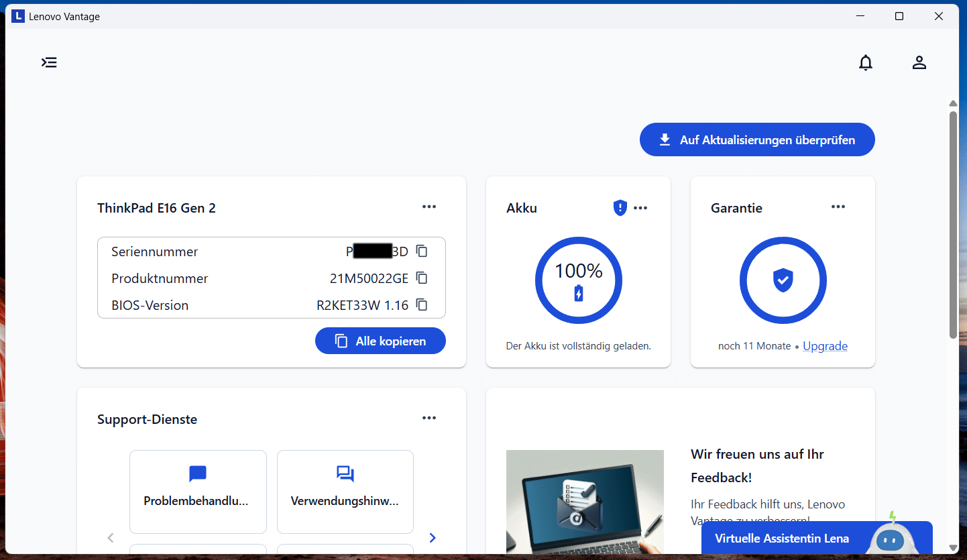
Task: Open the Akku card three-dot menu
Action: tap(640, 208)
